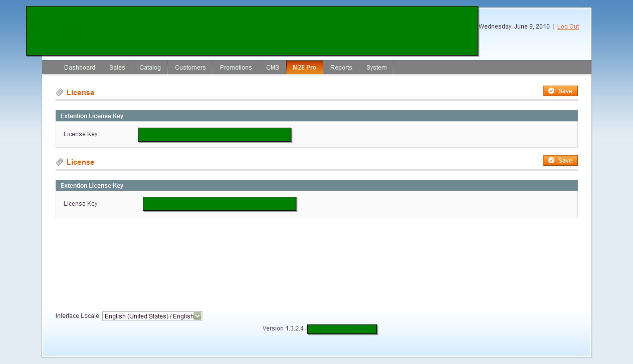Click the first Extention License Key header bar
Viewport: 633px width, 364px height.
tap(316, 116)
